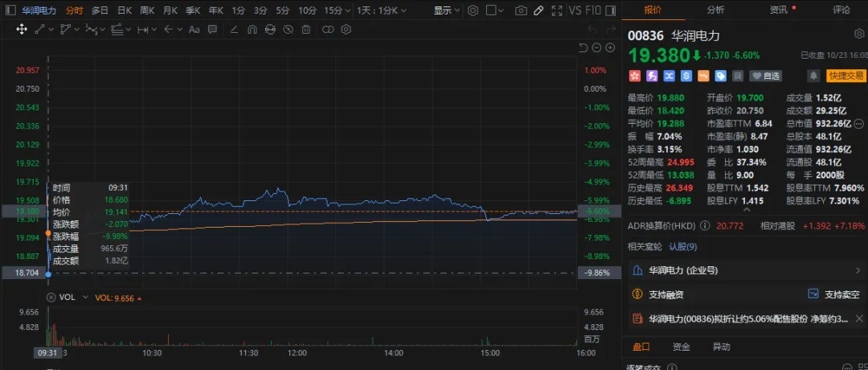Viewport: 868px width, 370px height.
Task: Expand the VOL indicator dropdown arrow
Action: coord(139,298)
